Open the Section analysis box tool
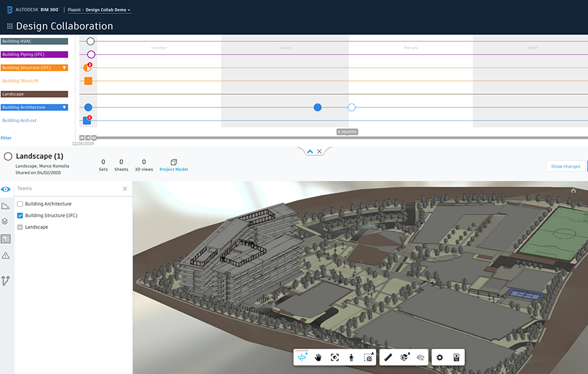The width and height of the screenshot is (588, 374). click(x=404, y=357)
